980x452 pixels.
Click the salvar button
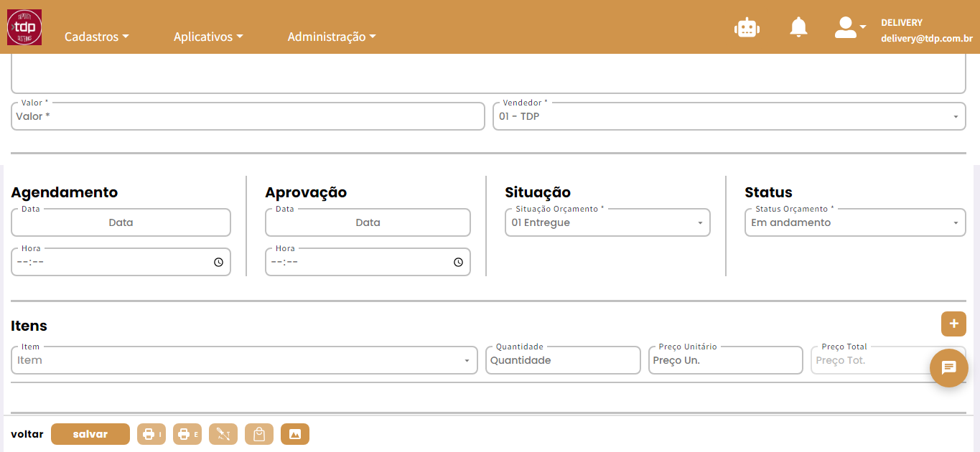tap(90, 434)
